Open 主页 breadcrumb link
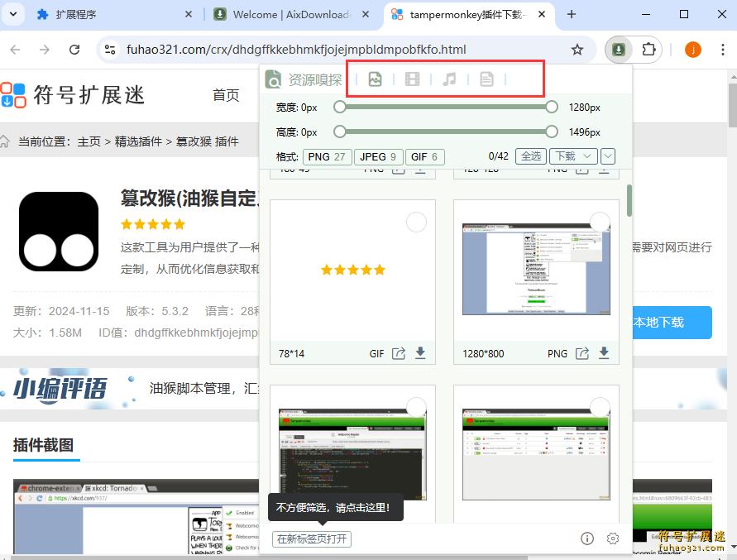 click(89, 141)
